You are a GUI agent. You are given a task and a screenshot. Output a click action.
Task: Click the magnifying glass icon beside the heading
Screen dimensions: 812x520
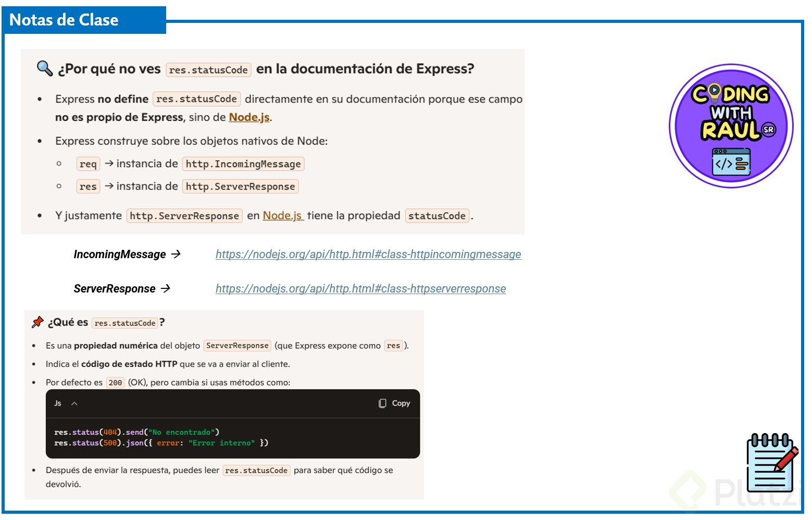click(45, 68)
